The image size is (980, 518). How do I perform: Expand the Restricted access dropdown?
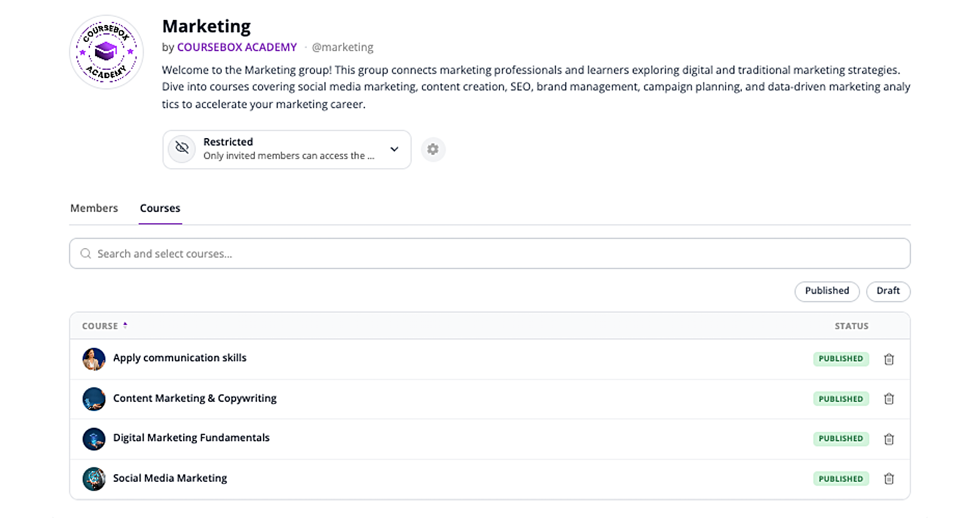coord(287,149)
